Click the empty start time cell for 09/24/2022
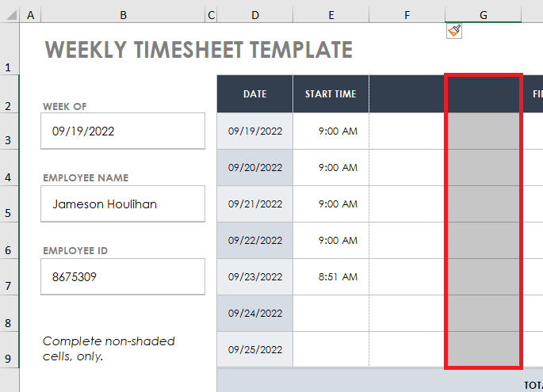This screenshot has height=392, width=543. click(331, 314)
